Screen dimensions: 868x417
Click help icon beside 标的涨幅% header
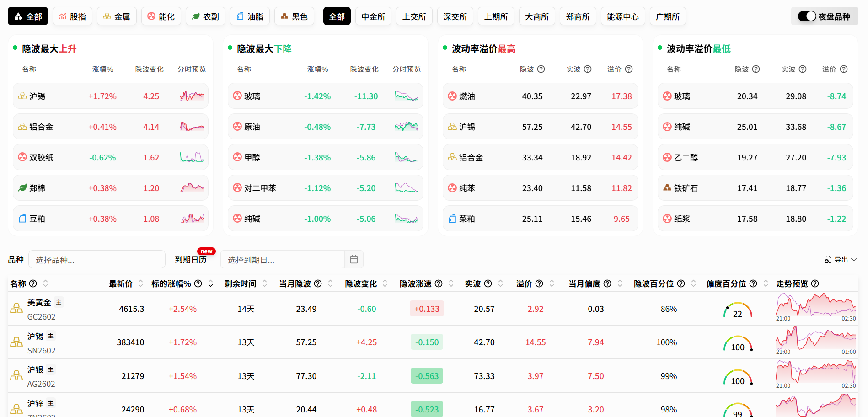pyautogui.click(x=198, y=283)
